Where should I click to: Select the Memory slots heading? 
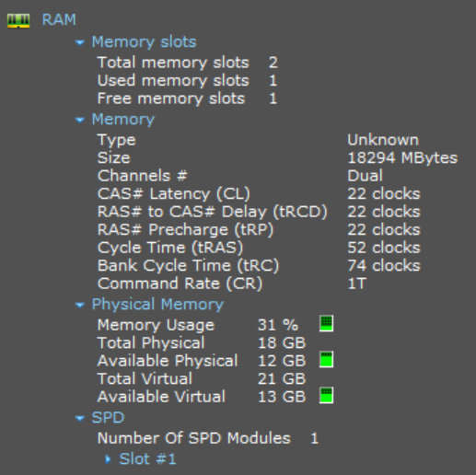click(x=144, y=41)
